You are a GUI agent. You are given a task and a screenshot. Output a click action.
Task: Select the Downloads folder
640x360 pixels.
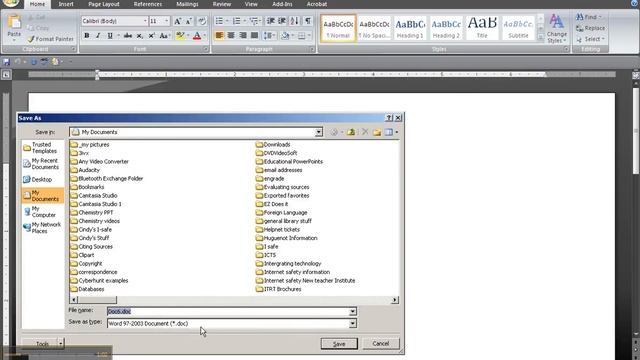[273, 144]
